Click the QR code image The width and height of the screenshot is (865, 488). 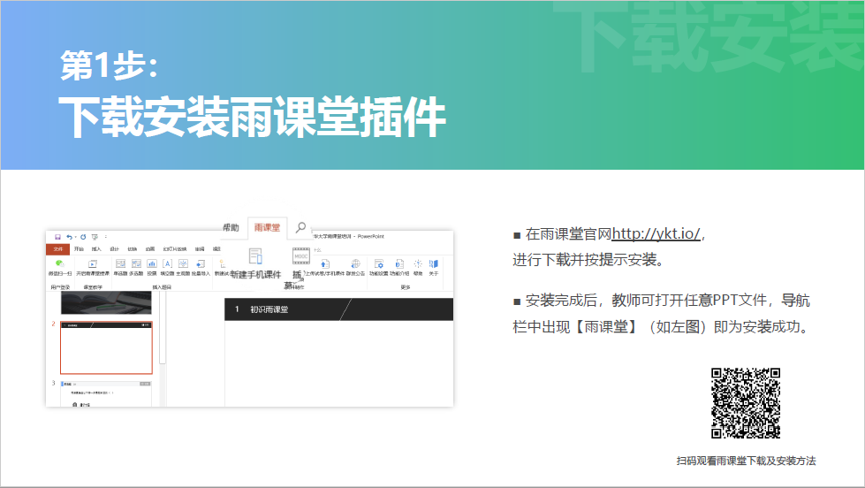tap(745, 403)
